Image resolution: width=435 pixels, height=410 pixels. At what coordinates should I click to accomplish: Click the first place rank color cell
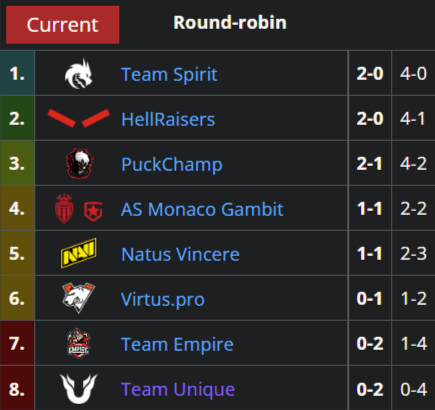click(x=17, y=73)
